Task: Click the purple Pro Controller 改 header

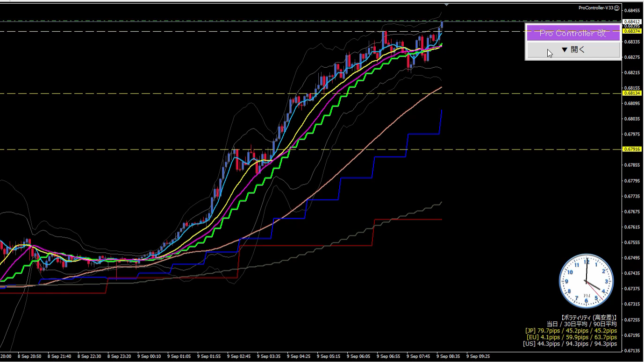Action: point(573,33)
